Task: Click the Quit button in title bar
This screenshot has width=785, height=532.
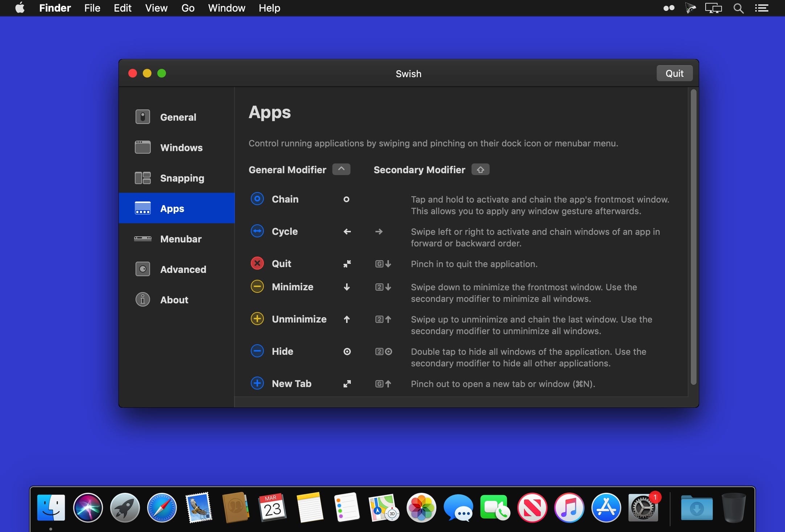Action: (674, 74)
